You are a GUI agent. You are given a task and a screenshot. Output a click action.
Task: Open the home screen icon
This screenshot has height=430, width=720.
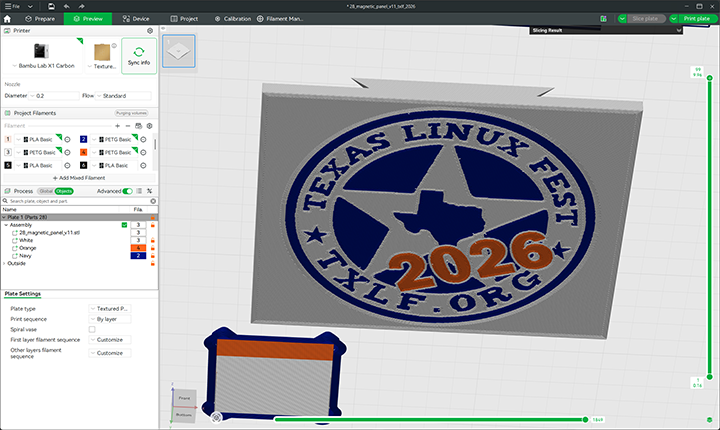(x=7, y=19)
